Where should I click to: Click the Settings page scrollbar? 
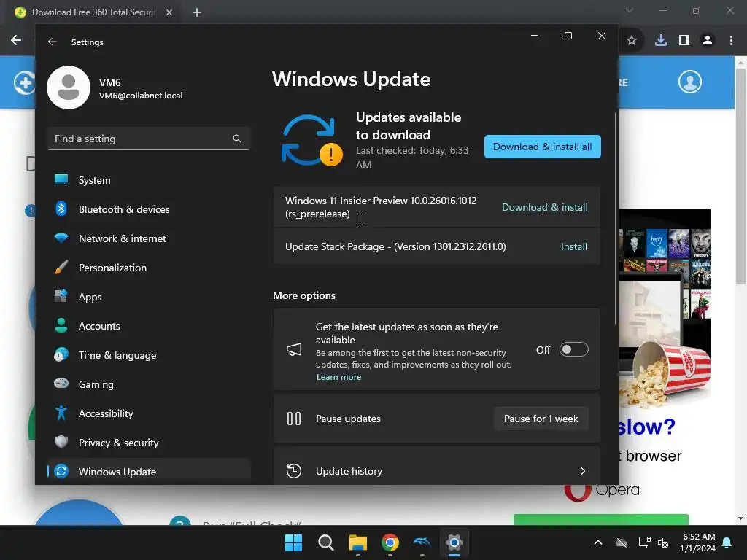pyautogui.click(x=616, y=219)
